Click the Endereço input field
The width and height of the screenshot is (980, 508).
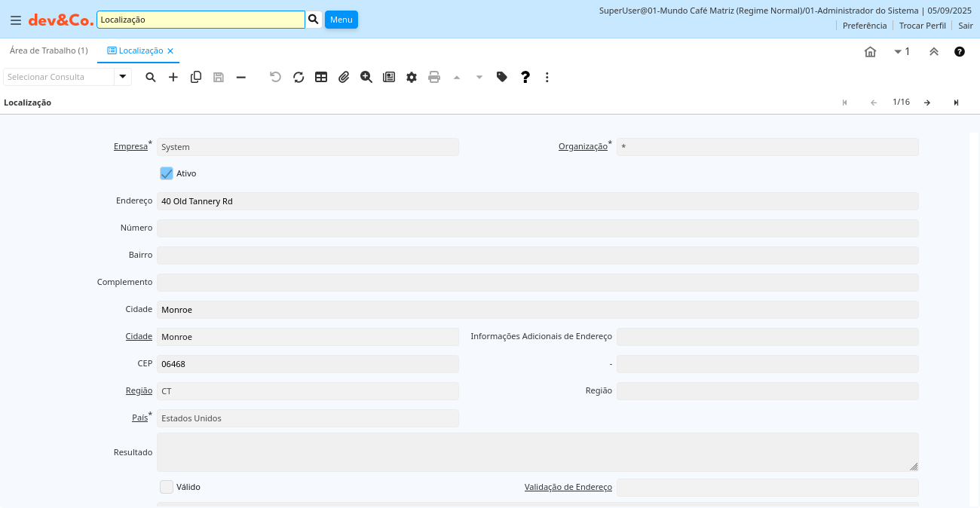point(537,201)
